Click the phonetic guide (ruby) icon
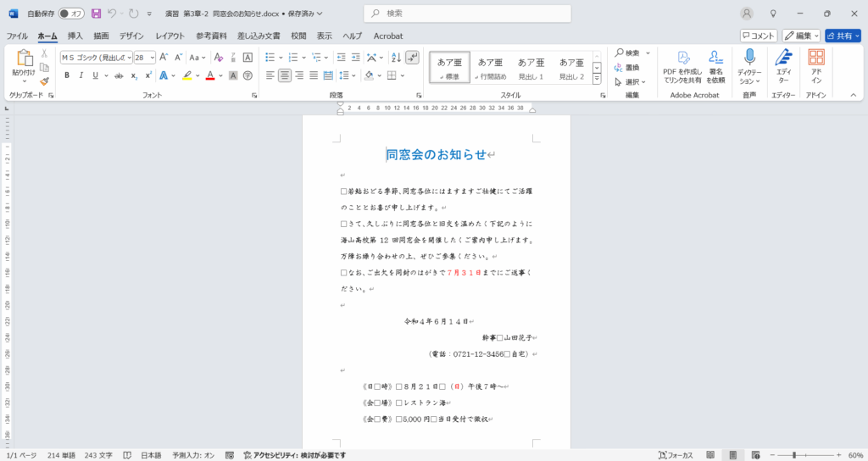 click(233, 58)
